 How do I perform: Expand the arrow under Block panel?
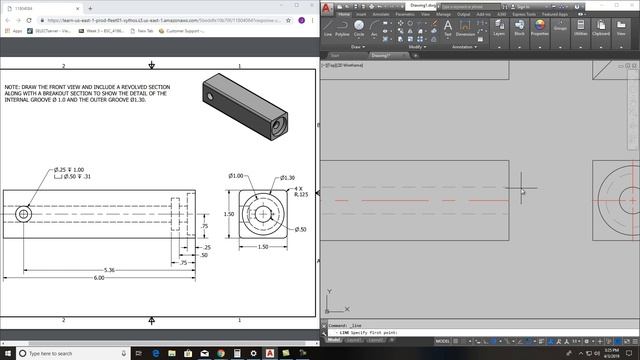pos(519,47)
